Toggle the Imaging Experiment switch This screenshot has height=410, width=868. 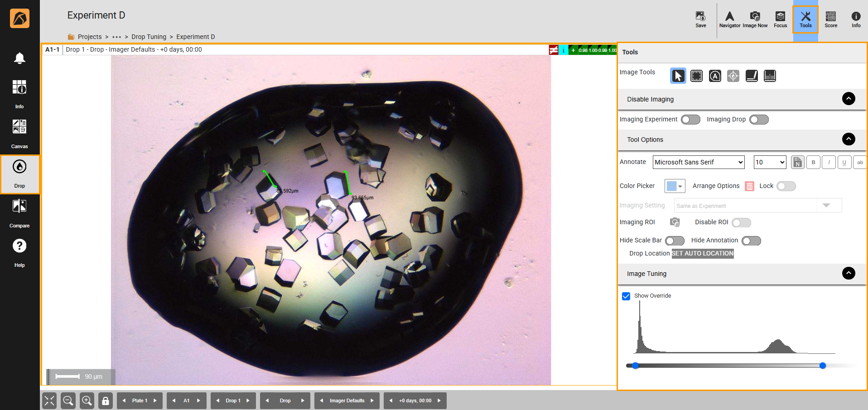click(x=690, y=120)
